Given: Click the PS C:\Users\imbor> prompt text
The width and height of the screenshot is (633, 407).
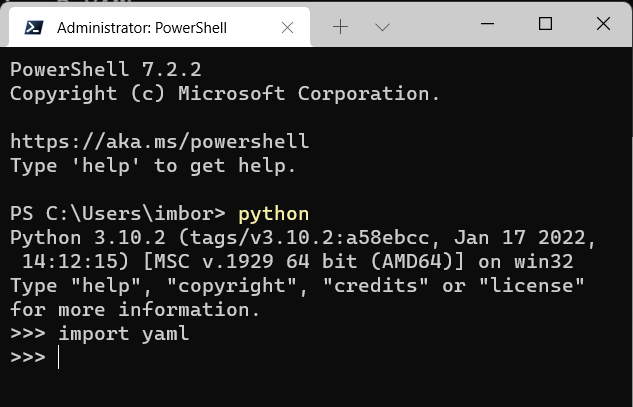Looking at the screenshot, I should point(118,213).
